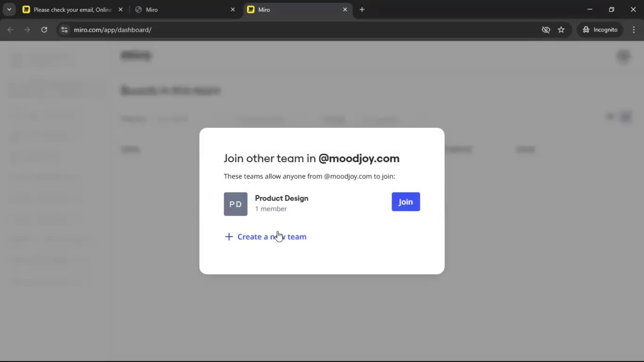
Task: Open the Incognito profile button
Action: [x=600, y=30]
